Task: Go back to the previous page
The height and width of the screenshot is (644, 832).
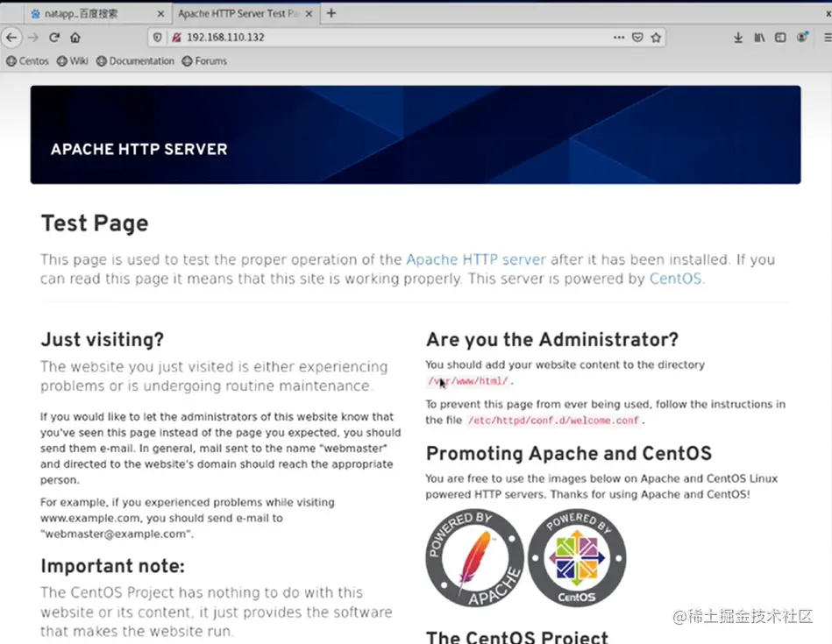Action: coord(11,37)
